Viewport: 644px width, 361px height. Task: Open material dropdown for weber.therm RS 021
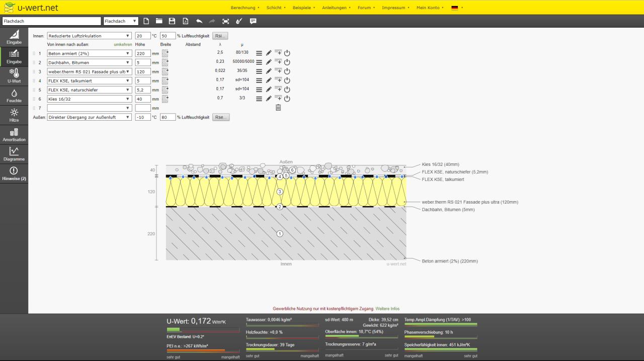coord(89,71)
